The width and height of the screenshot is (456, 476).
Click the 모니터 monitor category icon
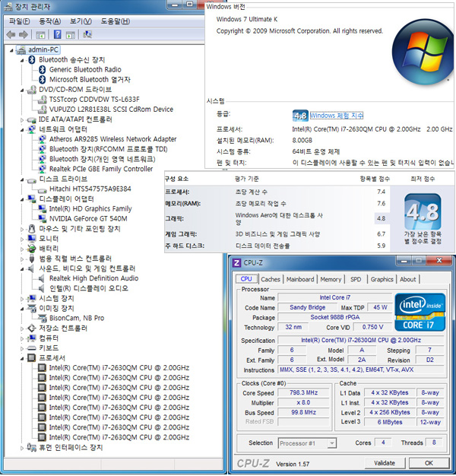coord(32,239)
